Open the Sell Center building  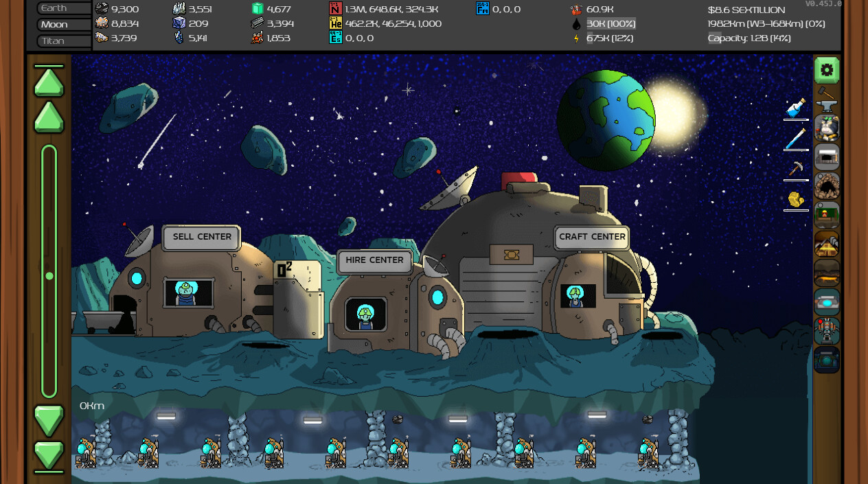(x=201, y=238)
